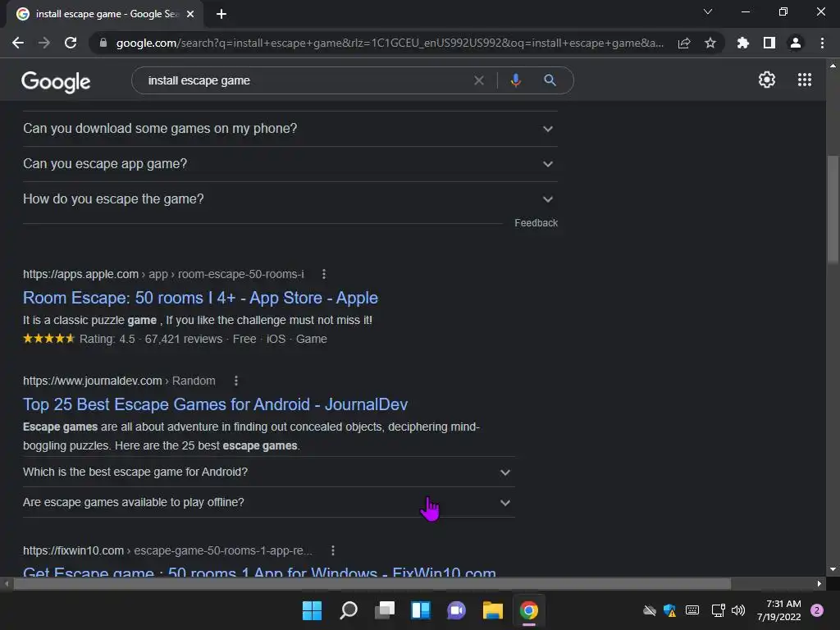840x630 pixels.
Task: Open Windows Security tray icon
Action: (x=669, y=610)
